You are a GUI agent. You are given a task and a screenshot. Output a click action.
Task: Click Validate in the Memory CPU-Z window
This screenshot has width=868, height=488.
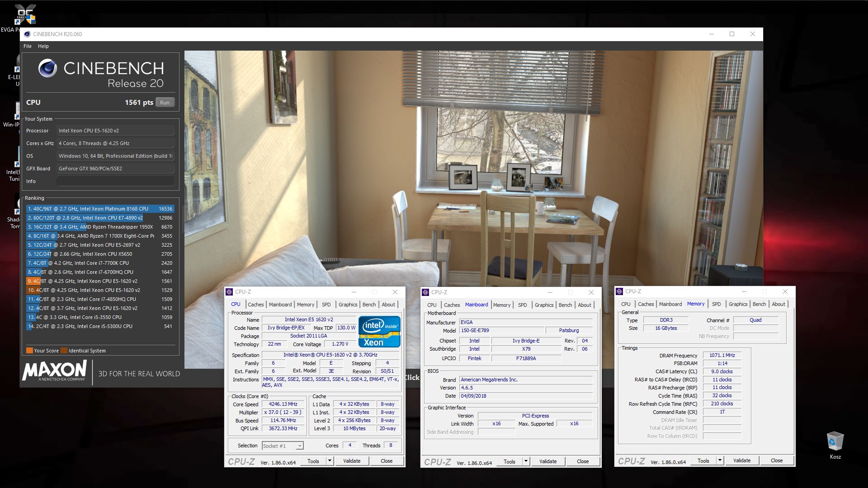coord(742,460)
